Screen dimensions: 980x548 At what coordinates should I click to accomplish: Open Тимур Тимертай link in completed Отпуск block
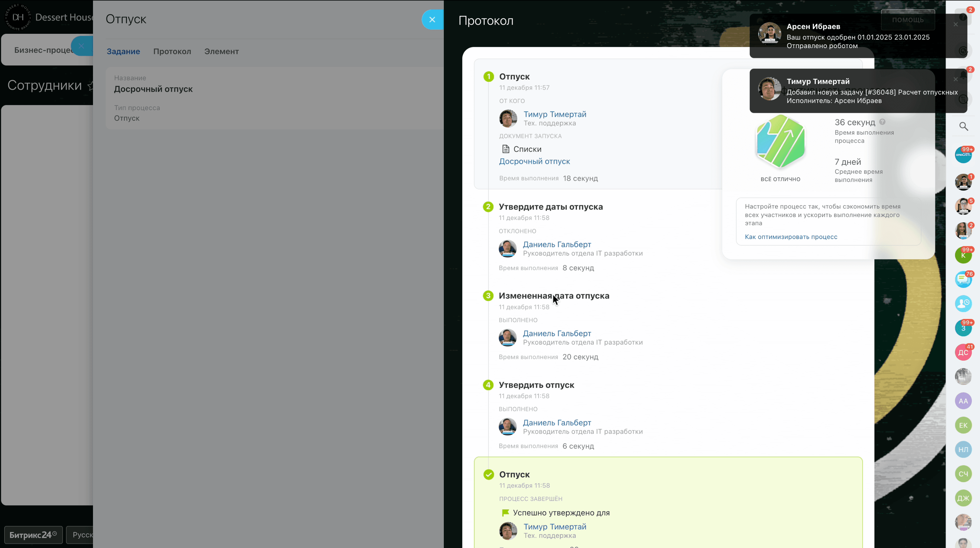(555, 526)
